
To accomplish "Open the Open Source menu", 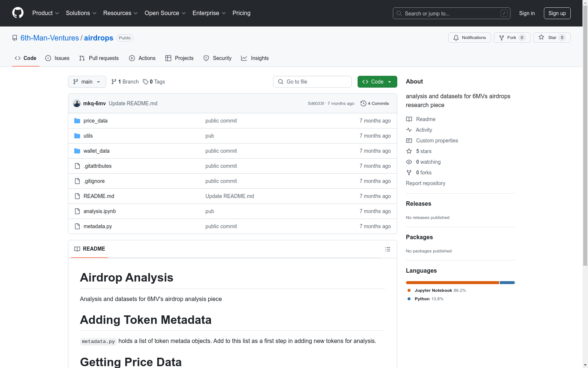I will click(x=165, y=13).
